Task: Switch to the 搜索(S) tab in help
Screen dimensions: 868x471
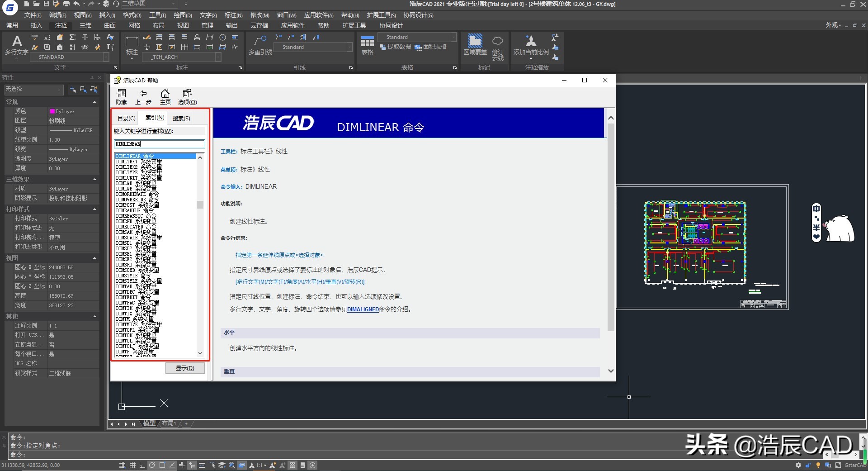Action: pos(181,119)
